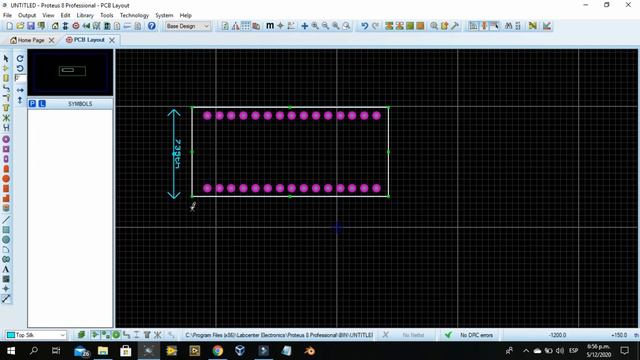Select the Package mode tool

(x=6, y=78)
